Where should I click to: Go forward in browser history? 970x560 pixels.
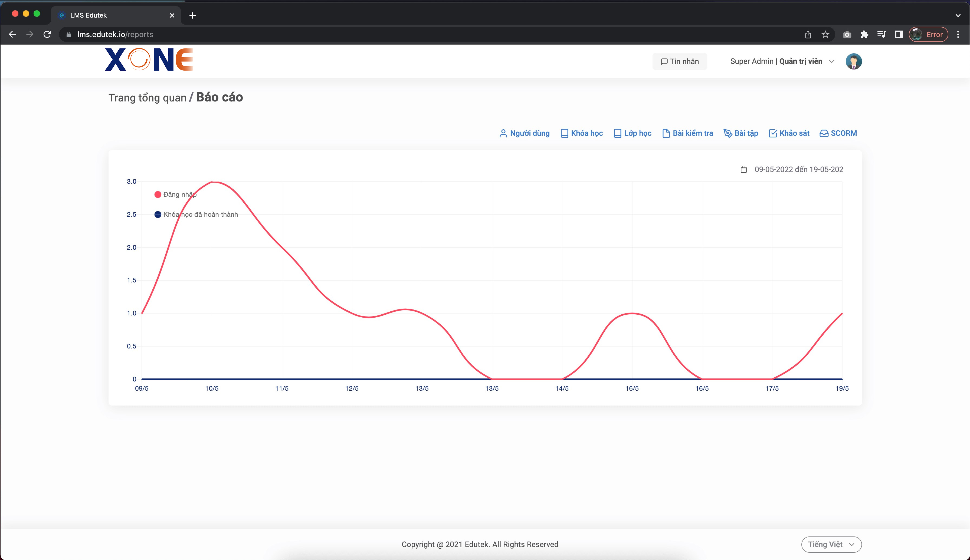[30, 35]
